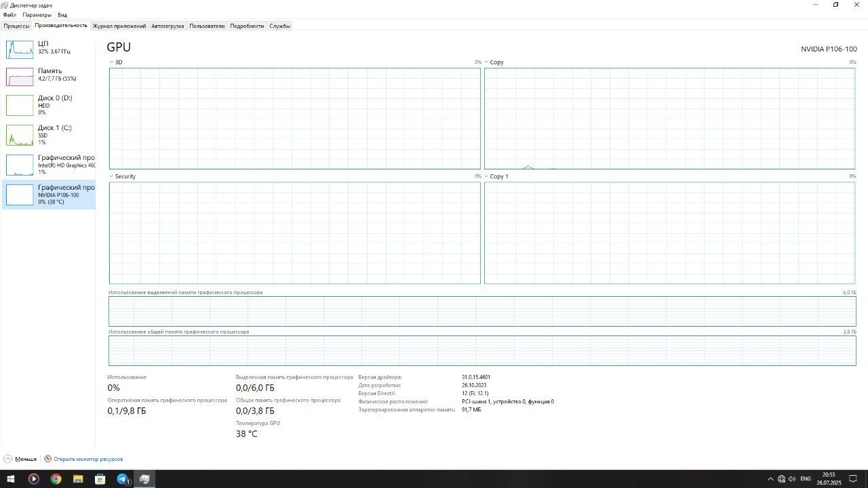Switch to the Подробности tab
This screenshot has width=868, height=488.
(x=247, y=26)
